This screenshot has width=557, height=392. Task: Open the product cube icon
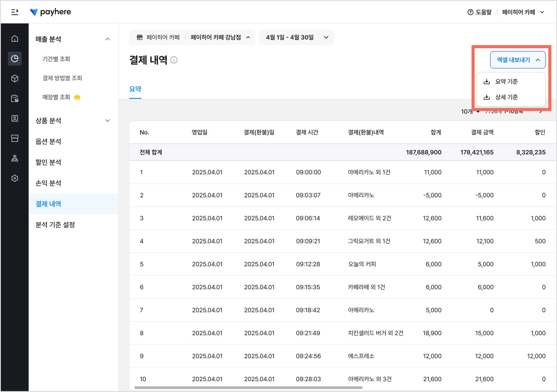[15, 79]
